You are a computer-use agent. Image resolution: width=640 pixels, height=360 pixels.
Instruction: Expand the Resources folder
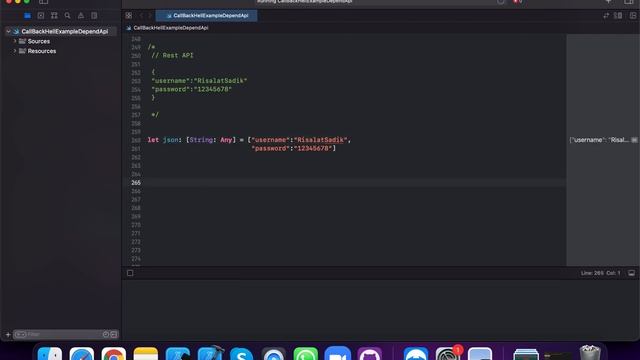tap(15, 51)
